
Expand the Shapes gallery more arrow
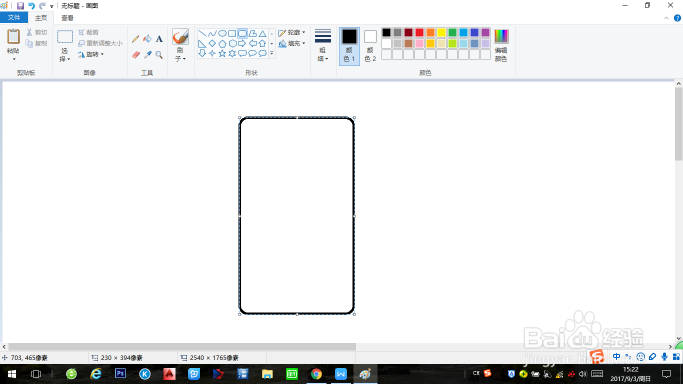click(272, 54)
